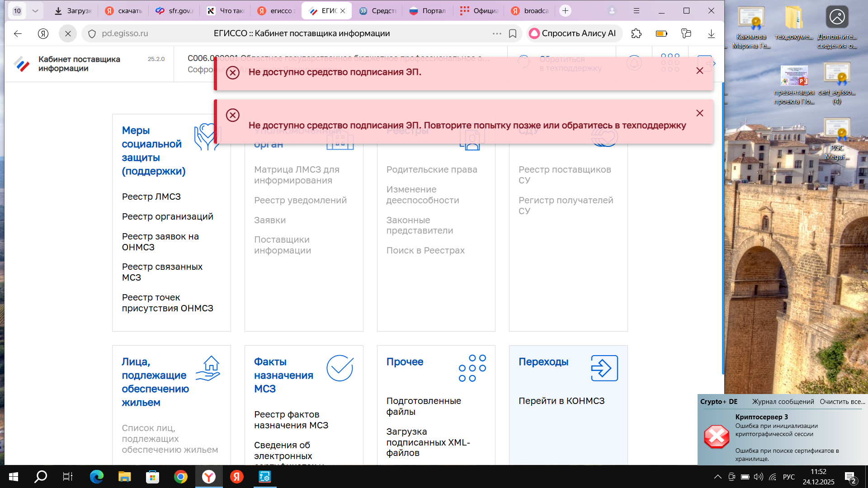Click the checkmark icon in Факты назначения МСЗ

click(340, 368)
